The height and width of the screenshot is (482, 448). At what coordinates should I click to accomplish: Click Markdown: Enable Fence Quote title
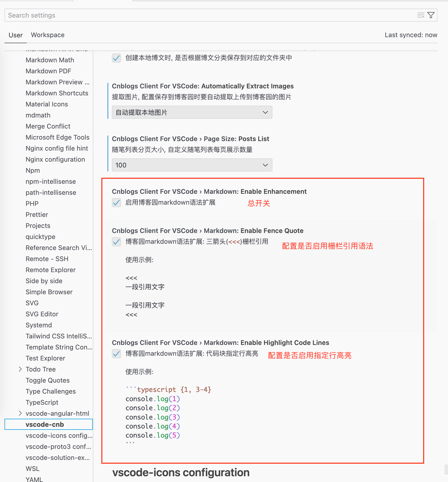[x=208, y=231]
